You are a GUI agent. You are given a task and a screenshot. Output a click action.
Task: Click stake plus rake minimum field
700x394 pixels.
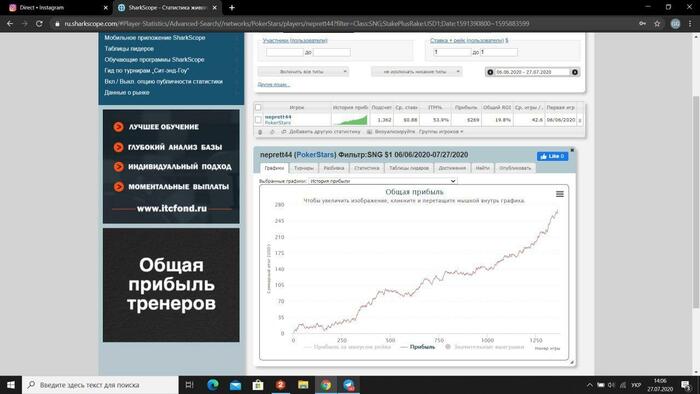(452, 52)
